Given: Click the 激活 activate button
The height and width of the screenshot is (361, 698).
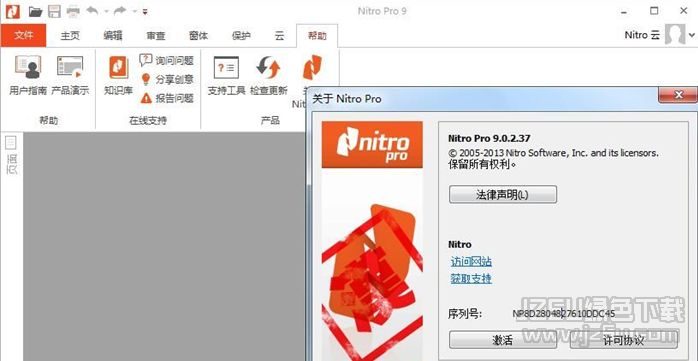Looking at the screenshot, I should 503,340.
